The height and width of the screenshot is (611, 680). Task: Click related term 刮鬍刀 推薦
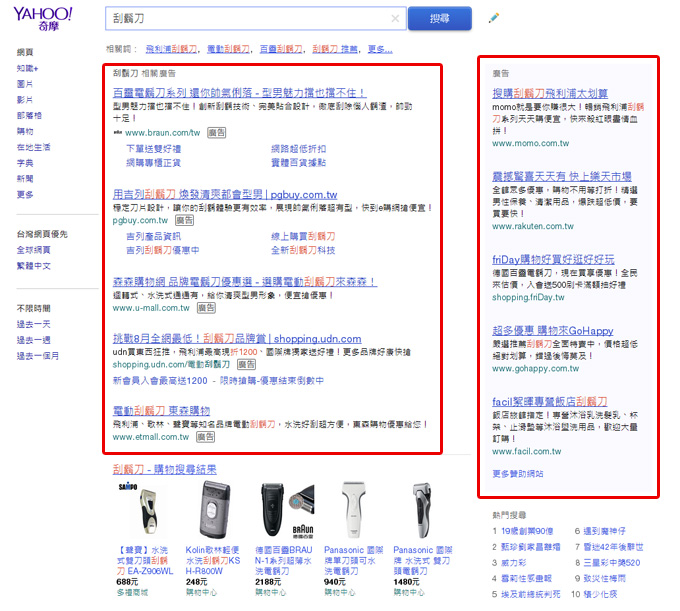tap(335, 49)
